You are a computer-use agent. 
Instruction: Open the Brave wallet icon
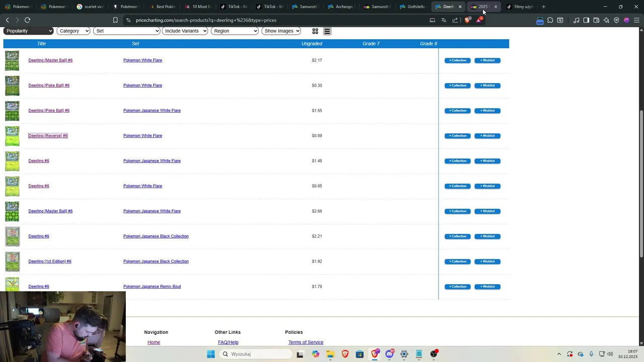596,20
